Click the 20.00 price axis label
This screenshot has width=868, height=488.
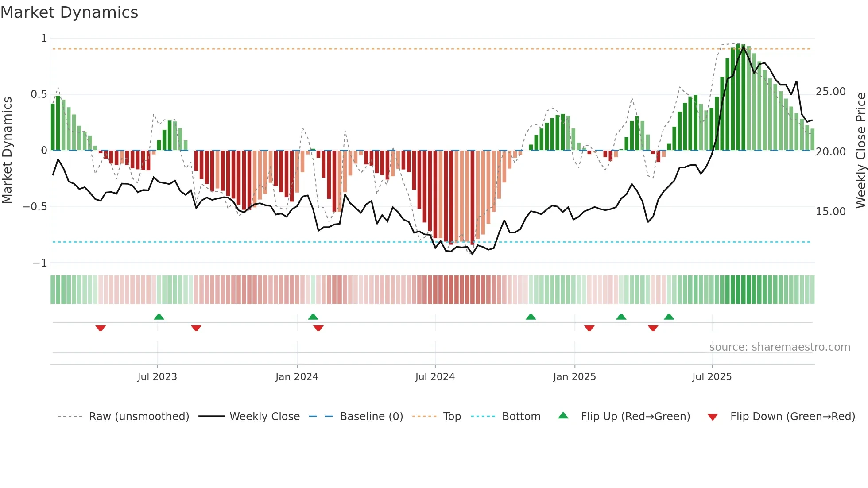tap(831, 152)
